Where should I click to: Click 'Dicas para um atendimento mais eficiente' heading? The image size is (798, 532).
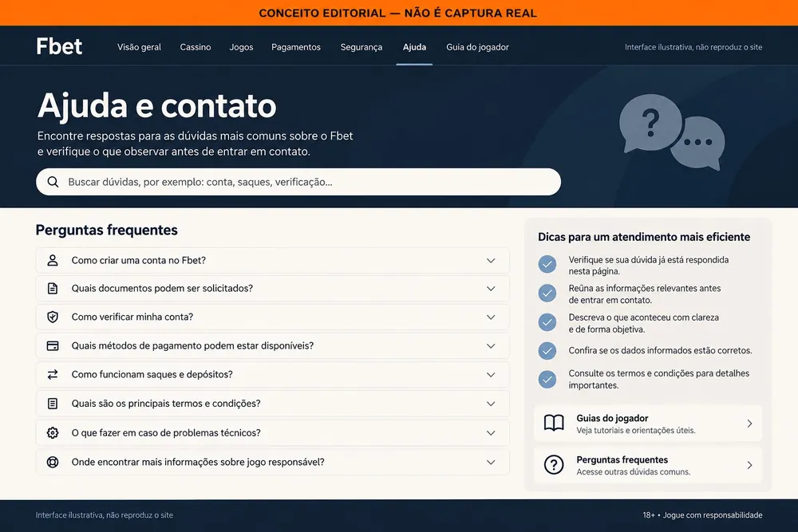(x=644, y=237)
